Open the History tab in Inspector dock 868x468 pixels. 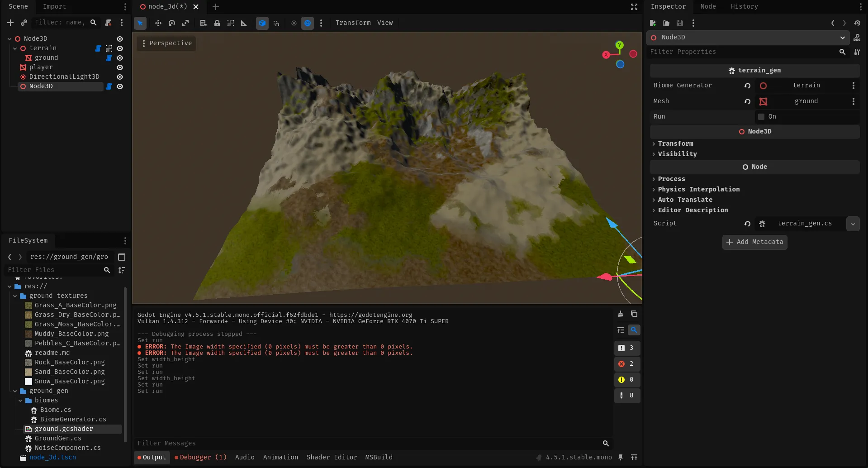744,6
